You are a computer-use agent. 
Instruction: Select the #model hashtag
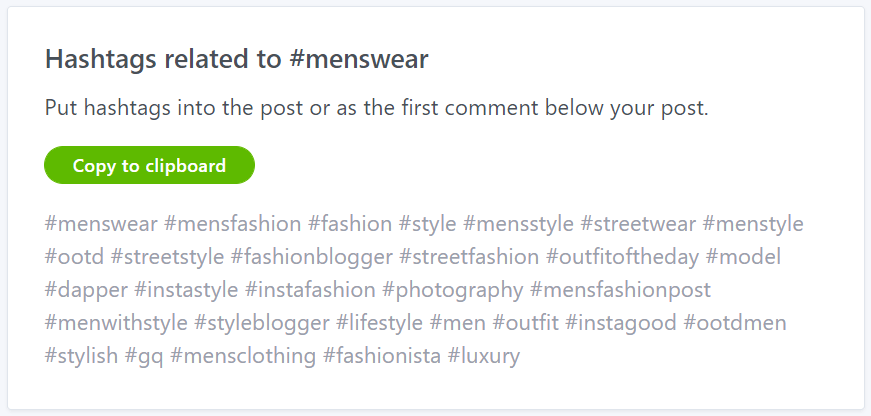(743, 257)
